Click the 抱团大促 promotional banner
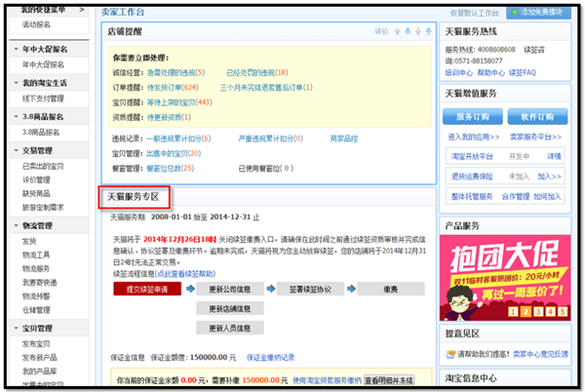This screenshot has height=392, width=585. pos(505,278)
